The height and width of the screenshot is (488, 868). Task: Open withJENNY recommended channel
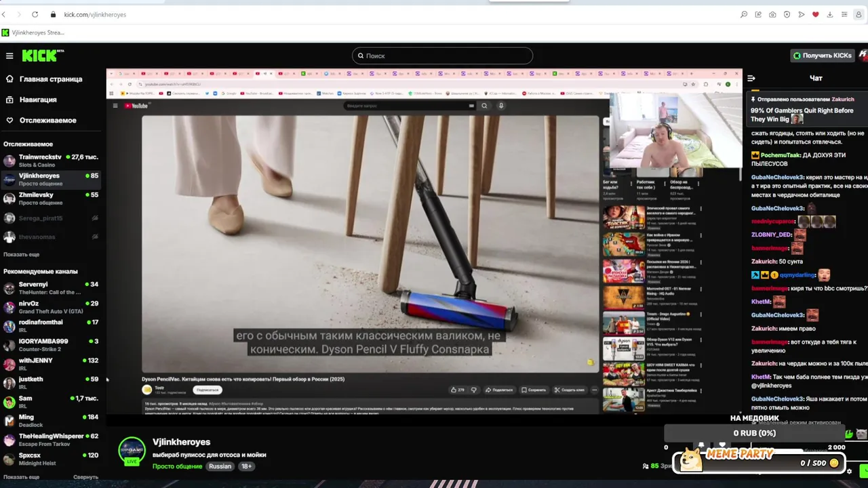point(52,364)
